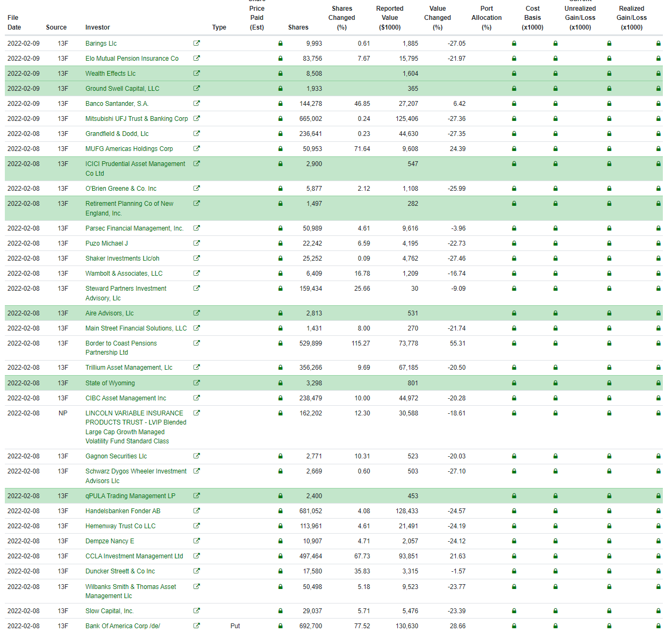Open external link icon for Barings Llc

[197, 43]
